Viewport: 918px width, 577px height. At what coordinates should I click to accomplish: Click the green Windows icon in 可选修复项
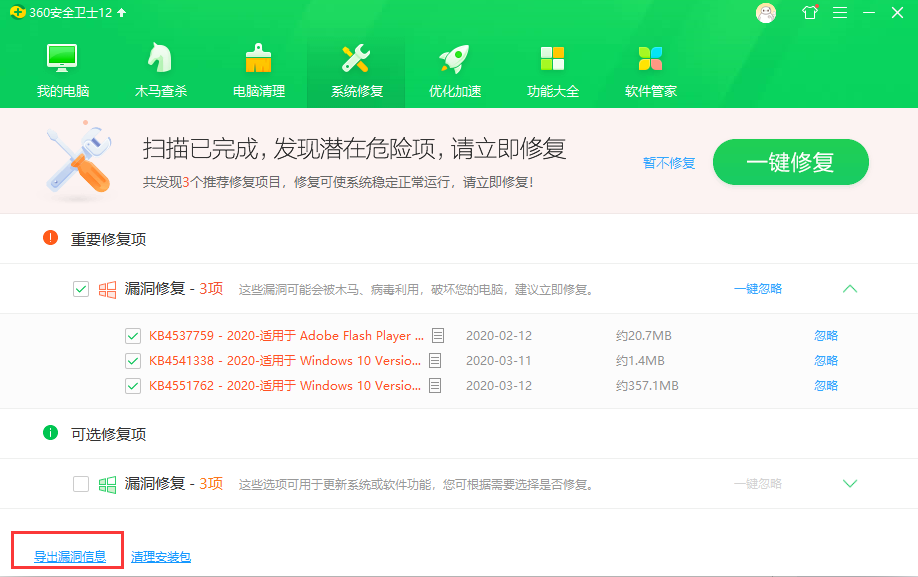[107, 484]
